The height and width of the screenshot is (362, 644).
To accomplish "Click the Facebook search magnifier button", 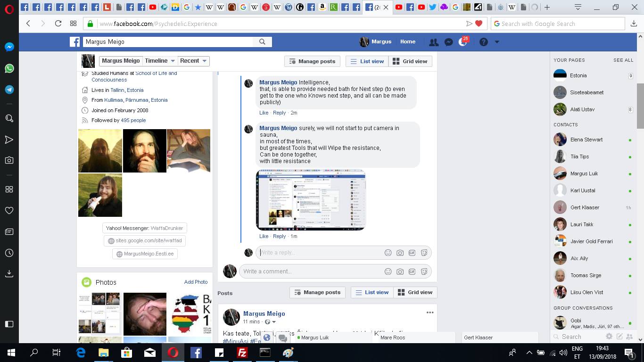I will pos(262,42).
